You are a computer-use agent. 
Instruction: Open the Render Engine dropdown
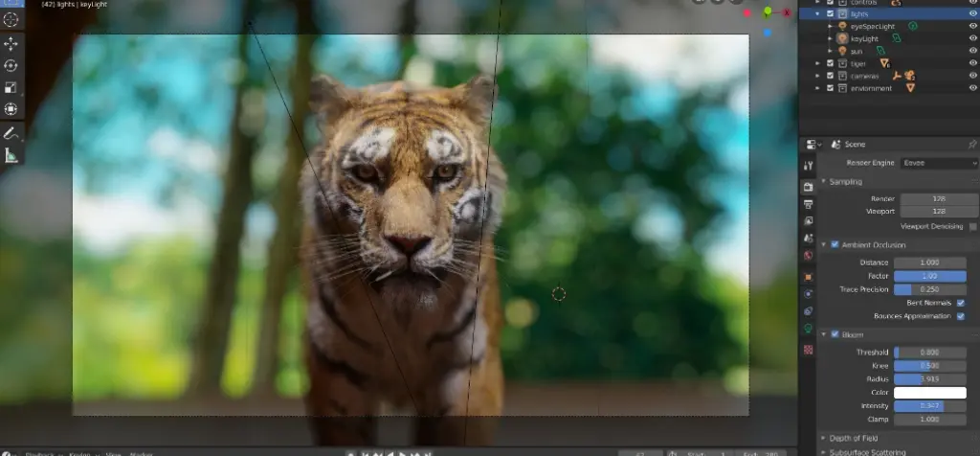(932, 164)
